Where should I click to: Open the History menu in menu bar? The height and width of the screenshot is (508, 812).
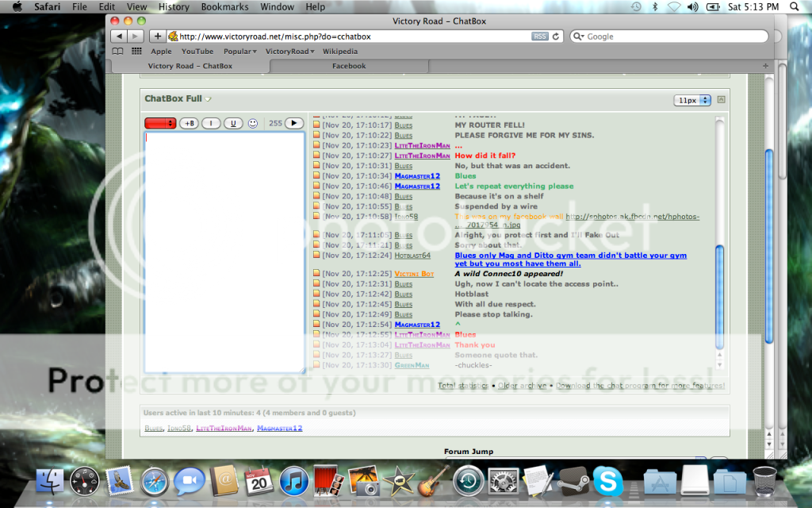(174, 7)
